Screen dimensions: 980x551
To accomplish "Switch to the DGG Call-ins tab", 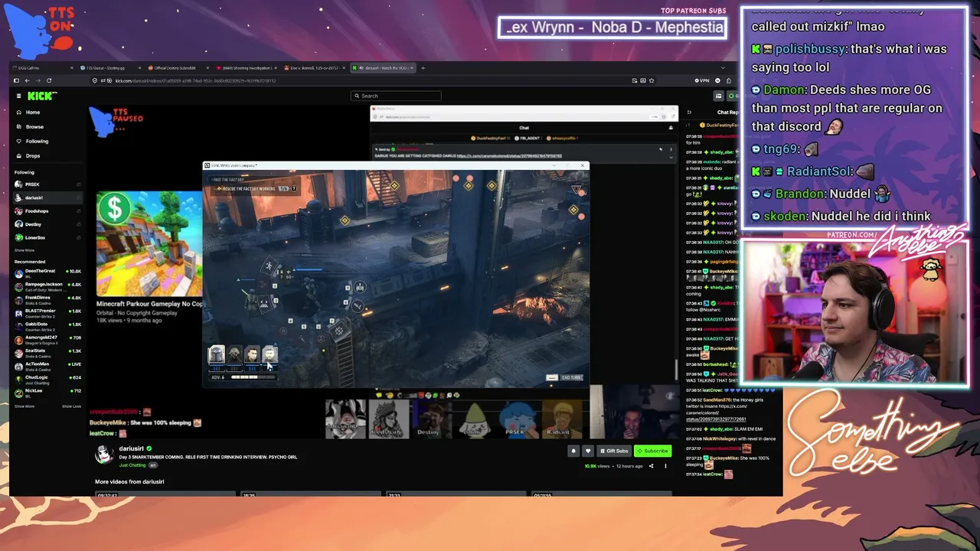I will [x=42, y=68].
